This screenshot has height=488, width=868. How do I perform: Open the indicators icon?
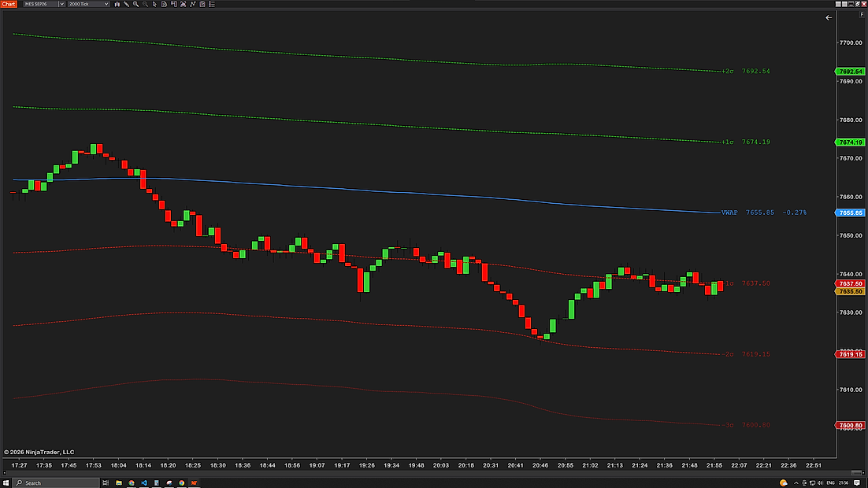[193, 4]
